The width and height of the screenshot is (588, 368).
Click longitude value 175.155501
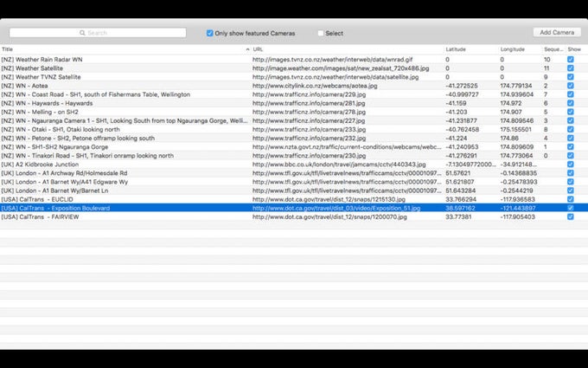515,129
